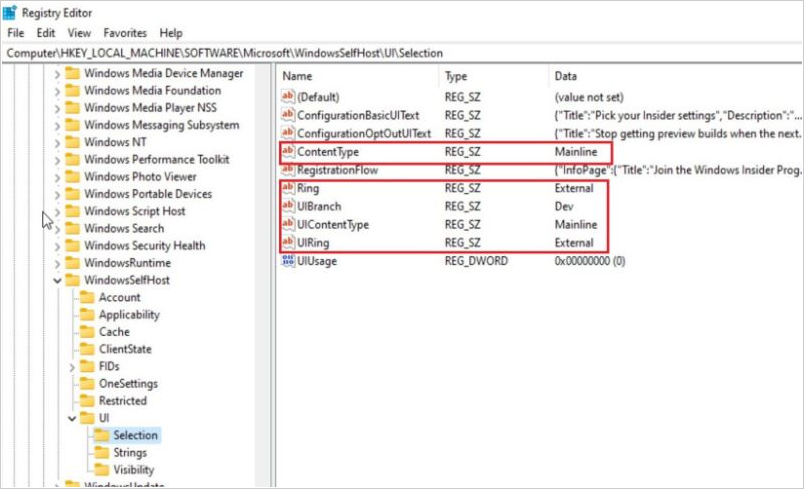This screenshot has width=805, height=490.
Task: Open the Favorites menu
Action: pyautogui.click(x=125, y=33)
